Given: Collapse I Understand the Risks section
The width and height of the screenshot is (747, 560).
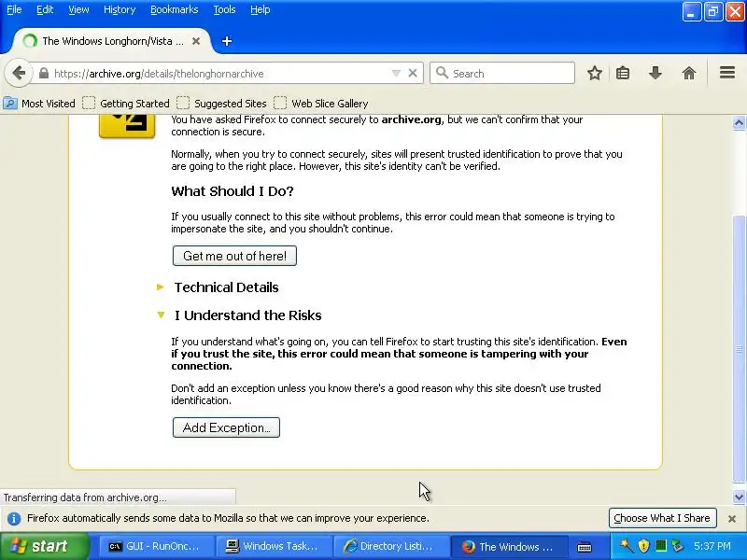Looking at the screenshot, I should 240,315.
